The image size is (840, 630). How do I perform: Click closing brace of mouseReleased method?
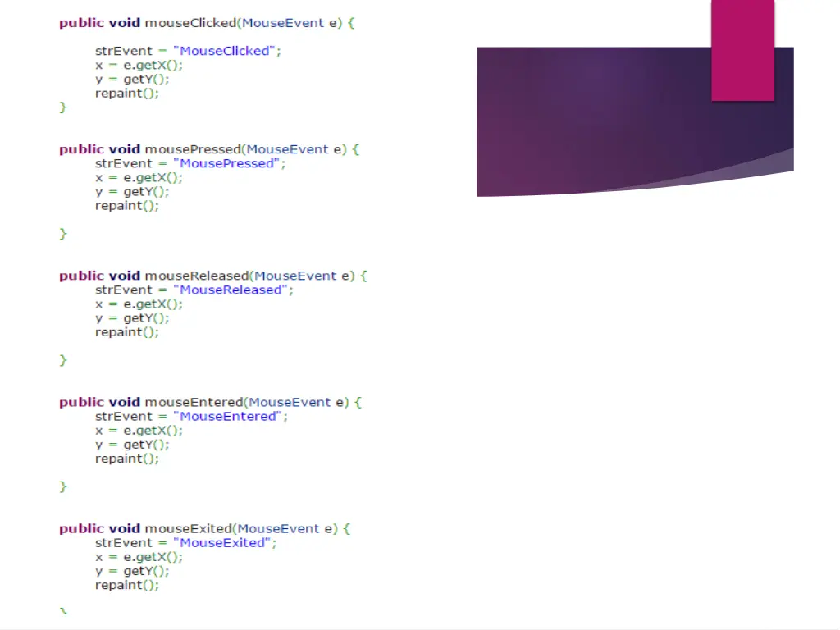tap(62, 360)
